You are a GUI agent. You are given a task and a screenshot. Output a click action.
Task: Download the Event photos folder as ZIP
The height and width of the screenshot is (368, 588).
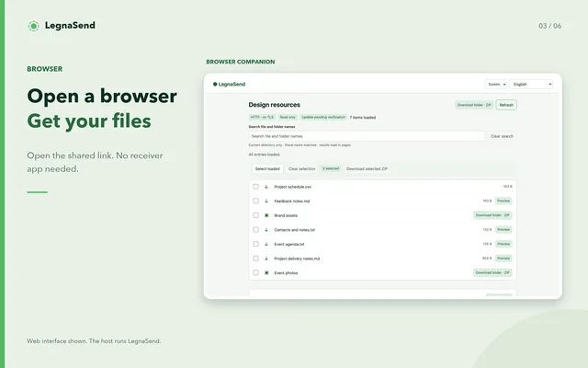coord(492,273)
